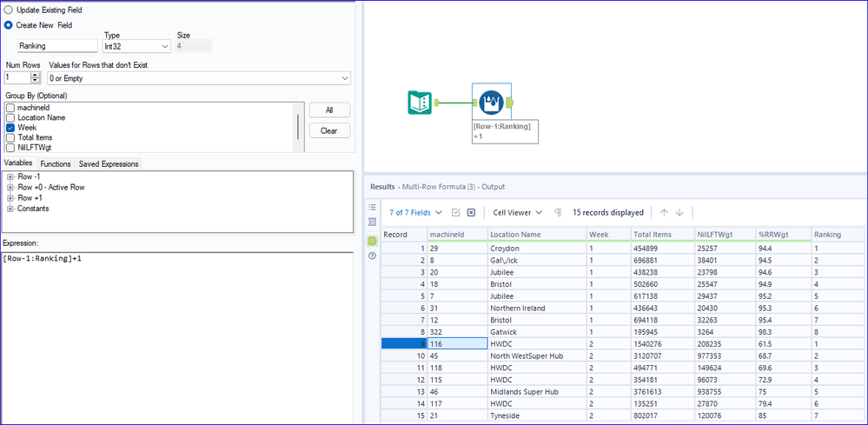Click the Ranking column header

(x=837, y=235)
